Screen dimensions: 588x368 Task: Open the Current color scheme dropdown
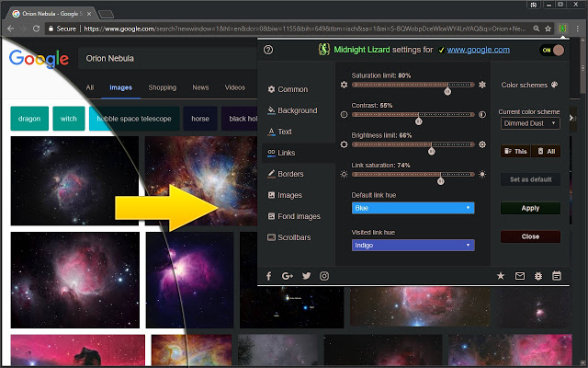click(x=530, y=122)
